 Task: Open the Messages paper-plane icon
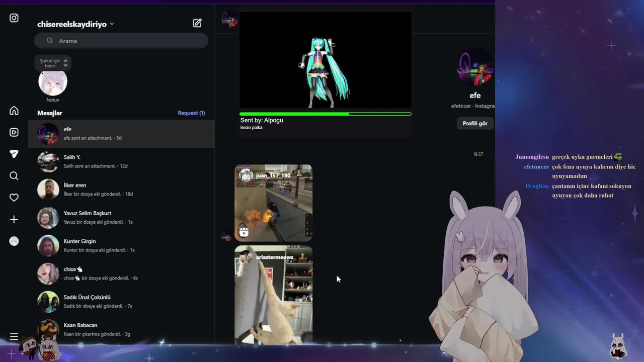pos(14,154)
